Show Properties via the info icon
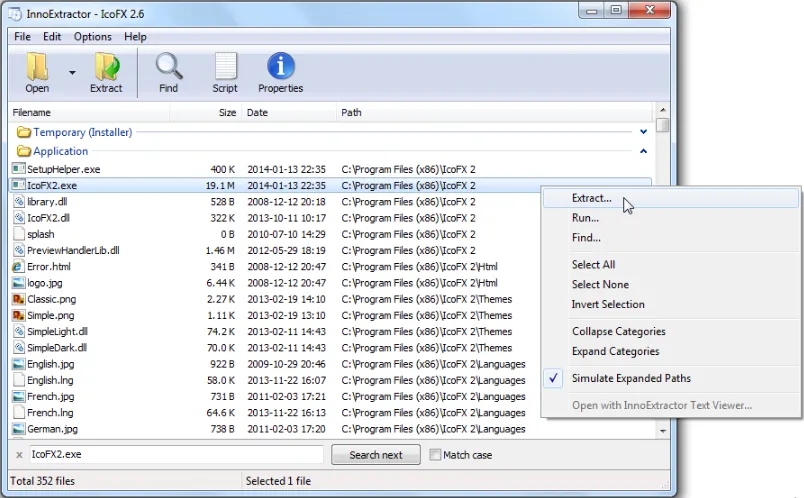This screenshot has width=804, height=498. (280, 66)
